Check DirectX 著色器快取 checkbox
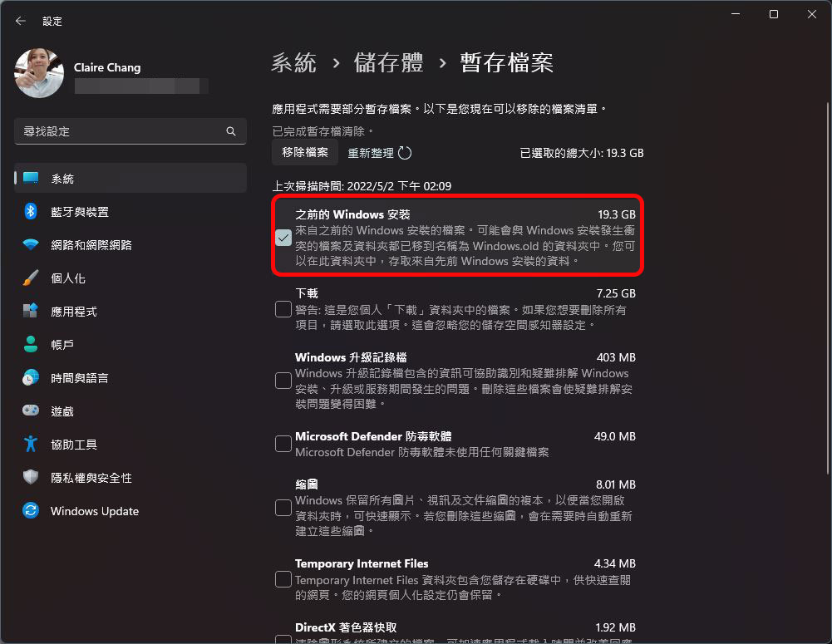 (283, 639)
